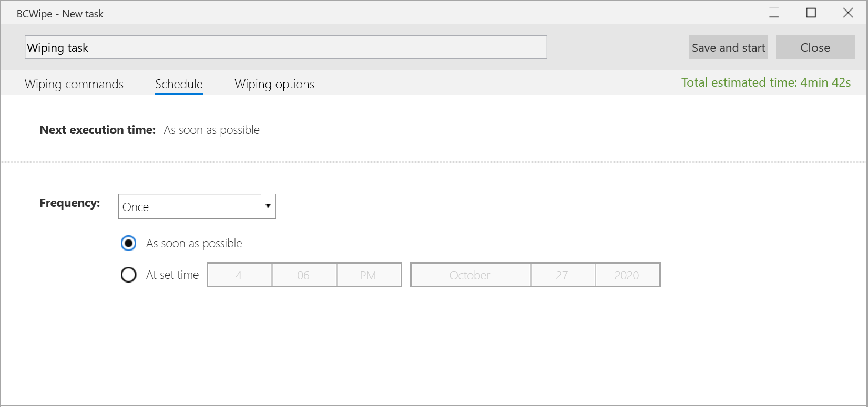Click the year field showing 2020
Image resolution: width=868 pixels, height=407 pixels.
pyautogui.click(x=627, y=275)
